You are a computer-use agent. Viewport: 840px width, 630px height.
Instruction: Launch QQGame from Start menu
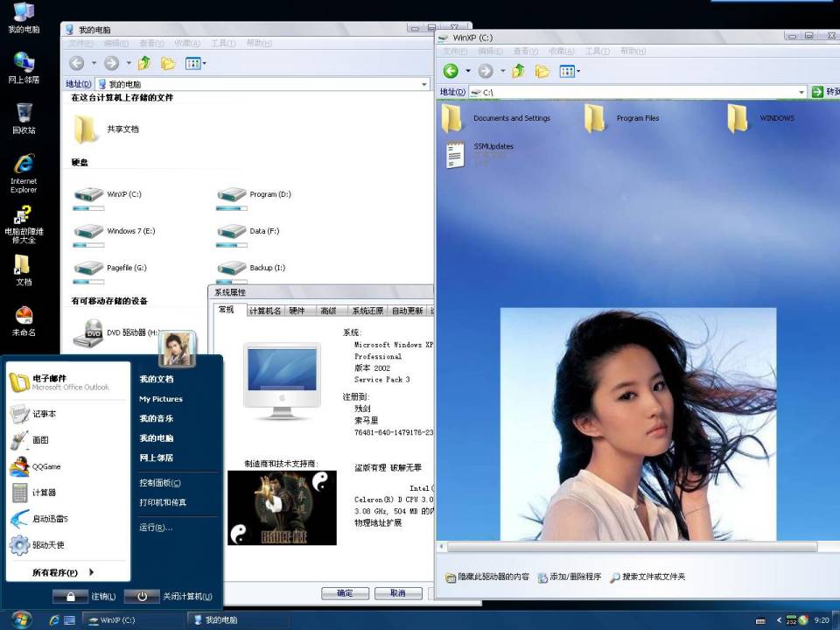[68, 466]
